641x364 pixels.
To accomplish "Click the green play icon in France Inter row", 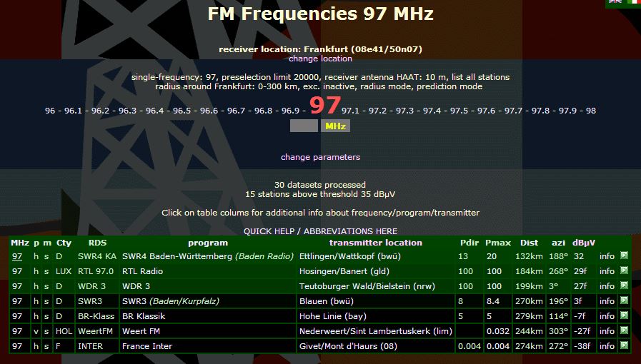I will coord(624,345).
